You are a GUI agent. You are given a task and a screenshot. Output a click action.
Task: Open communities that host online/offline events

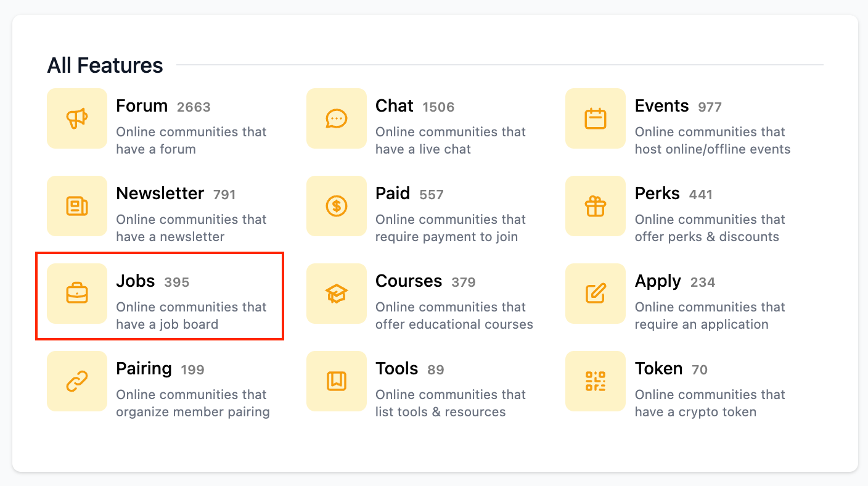(x=661, y=105)
